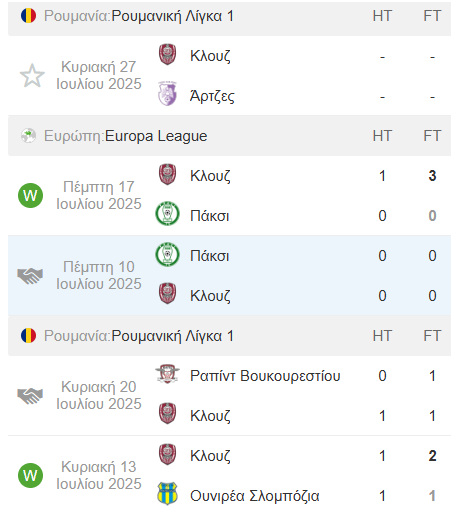Open the Άρτζες team page
This screenshot has width=453, height=517.
[x=212, y=96]
